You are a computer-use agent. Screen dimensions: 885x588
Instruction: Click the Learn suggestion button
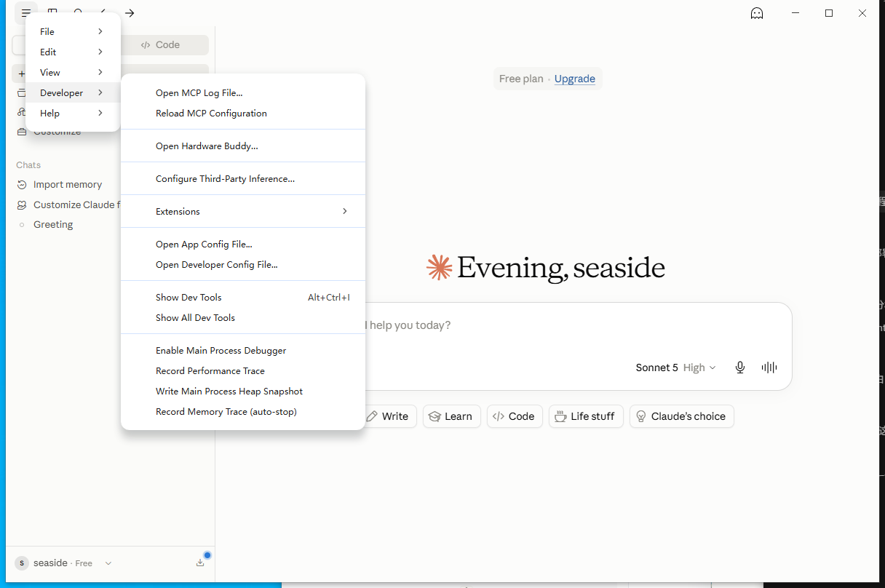click(451, 416)
